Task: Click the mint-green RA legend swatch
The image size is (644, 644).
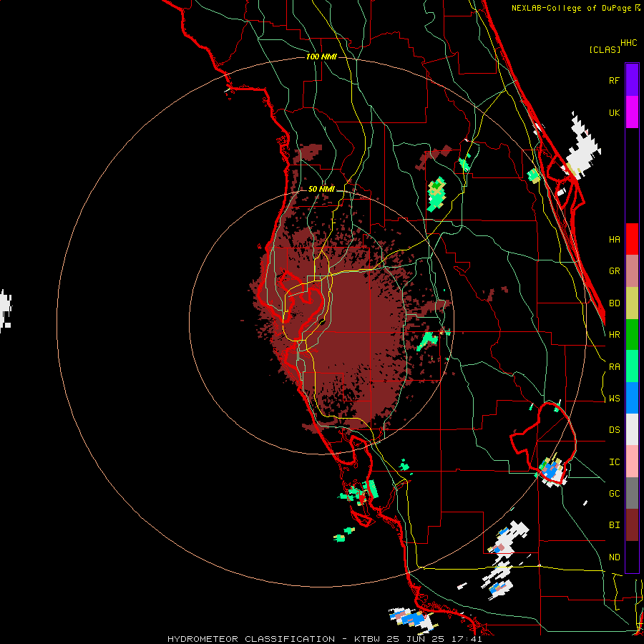Action: click(x=632, y=366)
